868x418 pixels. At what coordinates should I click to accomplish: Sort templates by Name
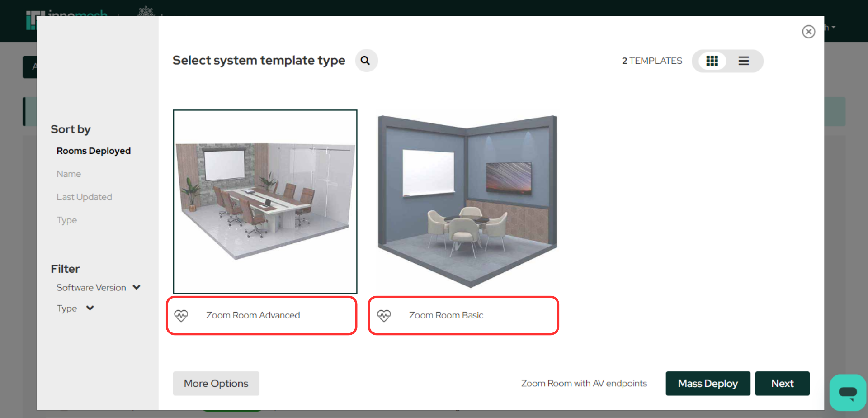pos(69,174)
